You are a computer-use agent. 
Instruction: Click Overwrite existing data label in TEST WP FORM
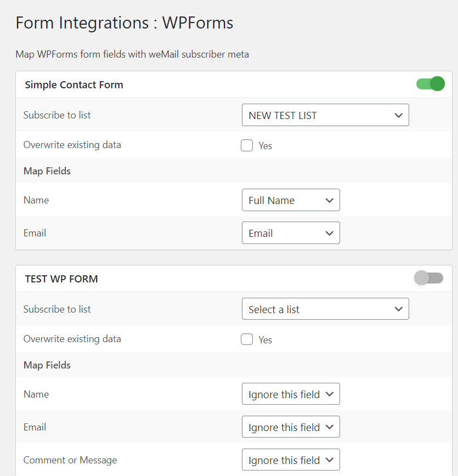click(x=72, y=339)
